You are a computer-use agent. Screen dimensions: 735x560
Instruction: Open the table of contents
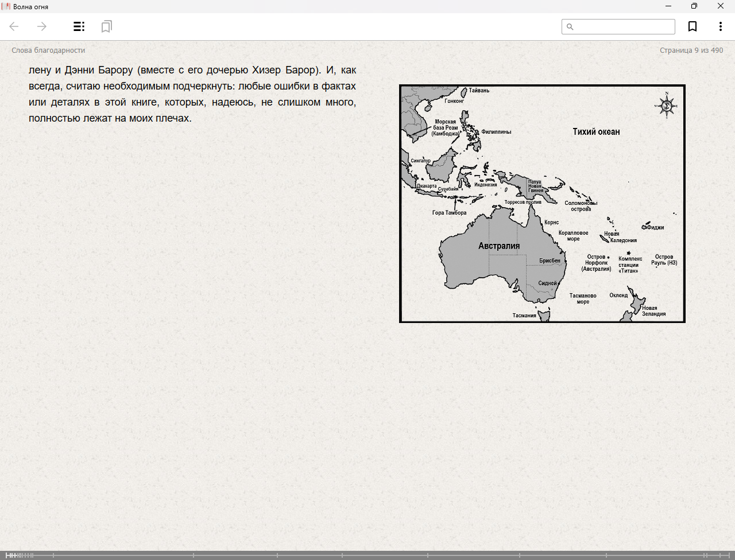(x=79, y=26)
